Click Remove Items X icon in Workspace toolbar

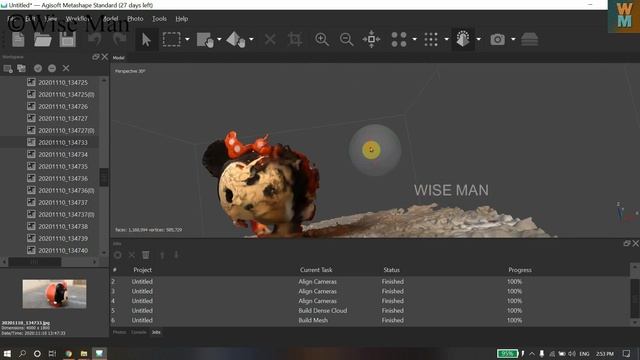coord(66,69)
